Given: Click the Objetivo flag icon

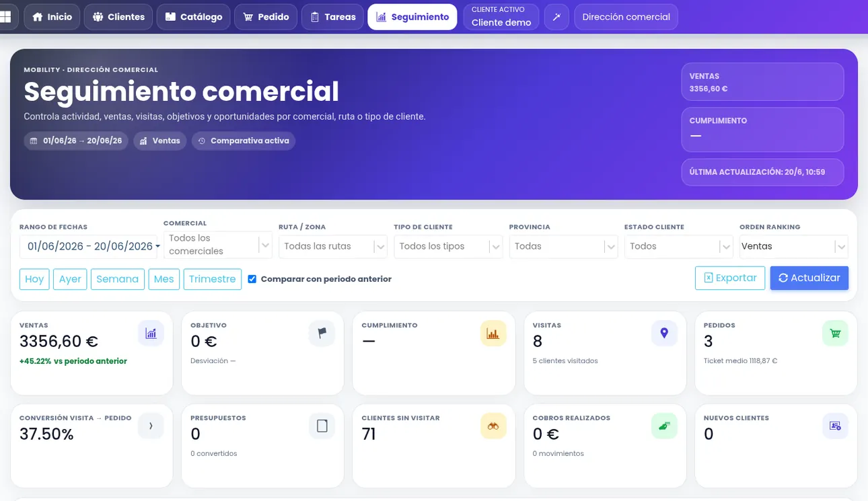Looking at the screenshot, I should 322,334.
